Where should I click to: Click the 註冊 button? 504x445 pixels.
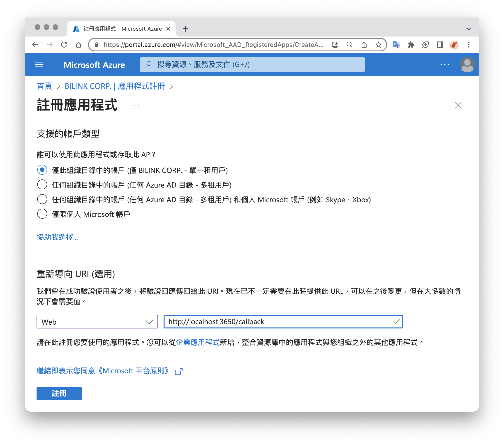pos(59,393)
